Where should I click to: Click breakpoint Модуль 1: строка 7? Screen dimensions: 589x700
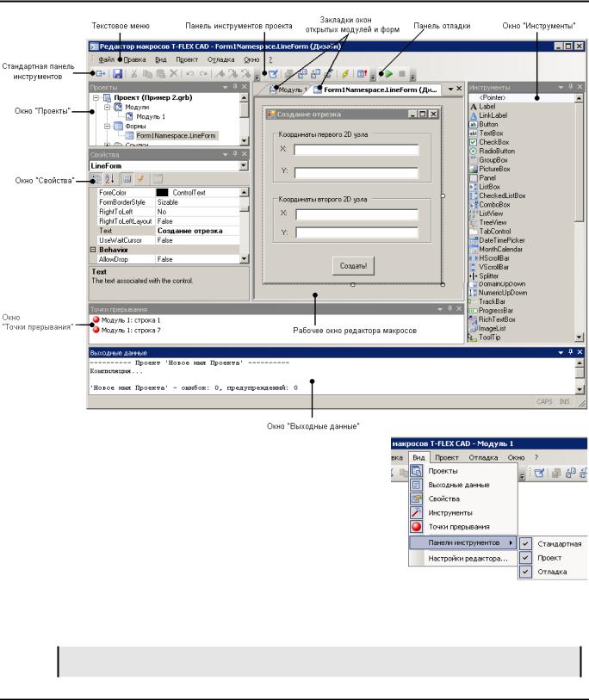pyautogui.click(x=127, y=330)
